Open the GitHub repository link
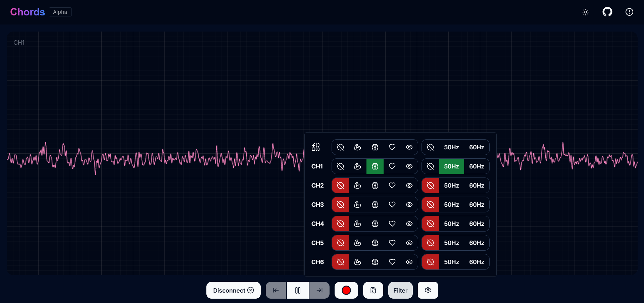This screenshot has width=644, height=303. 607,12
